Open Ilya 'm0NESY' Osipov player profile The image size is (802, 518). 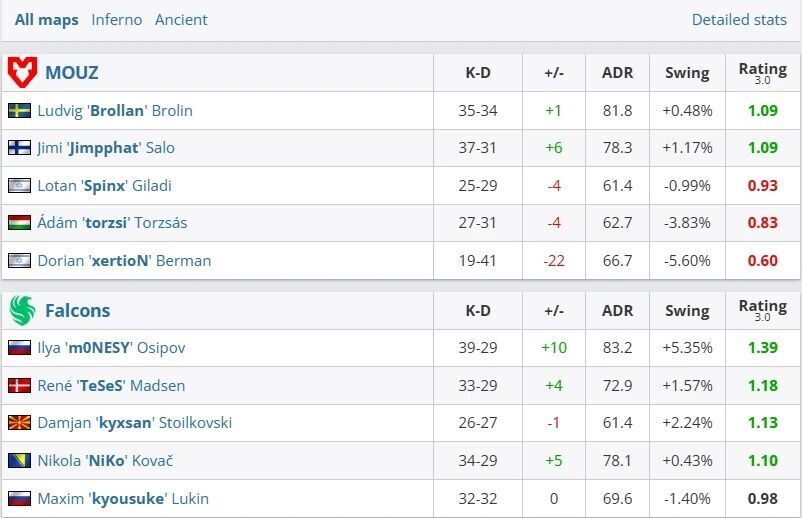111,348
